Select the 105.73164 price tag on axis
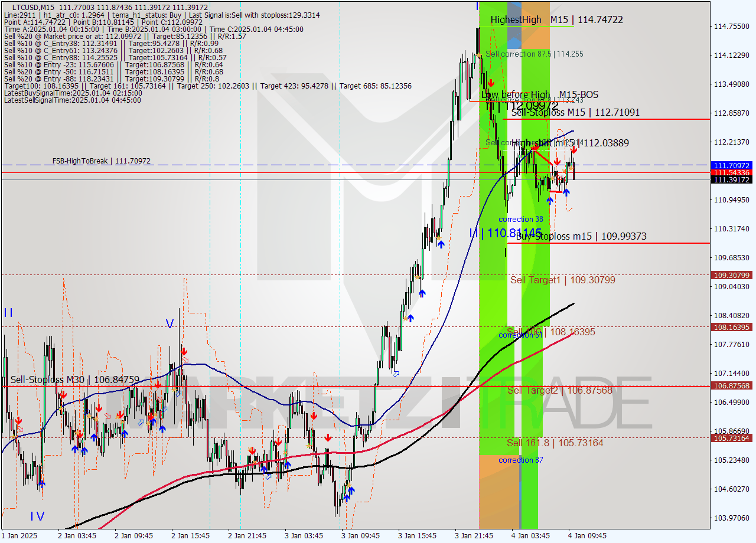The width and height of the screenshot is (756, 543). point(732,438)
